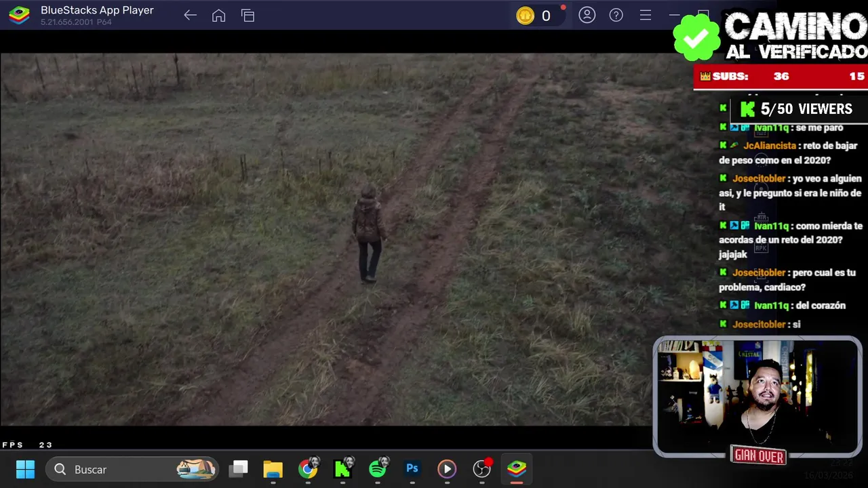Click the GIAN OVER name label
Viewport: 868px width, 488px height.
(758, 456)
